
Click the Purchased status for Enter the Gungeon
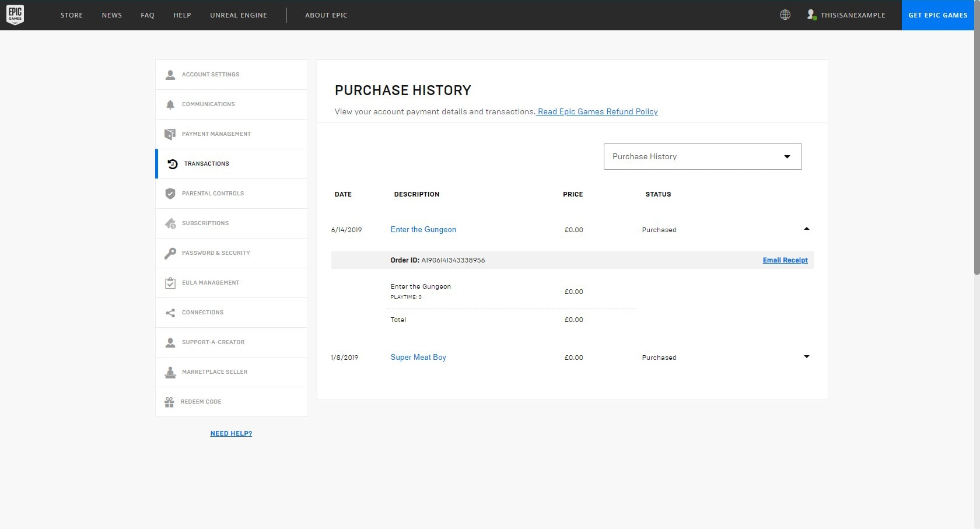(659, 230)
